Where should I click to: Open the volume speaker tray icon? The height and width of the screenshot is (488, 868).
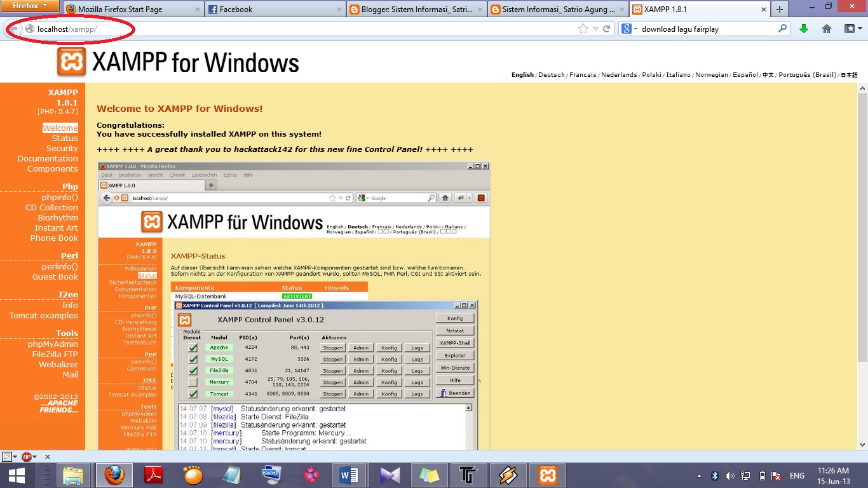coord(729,475)
